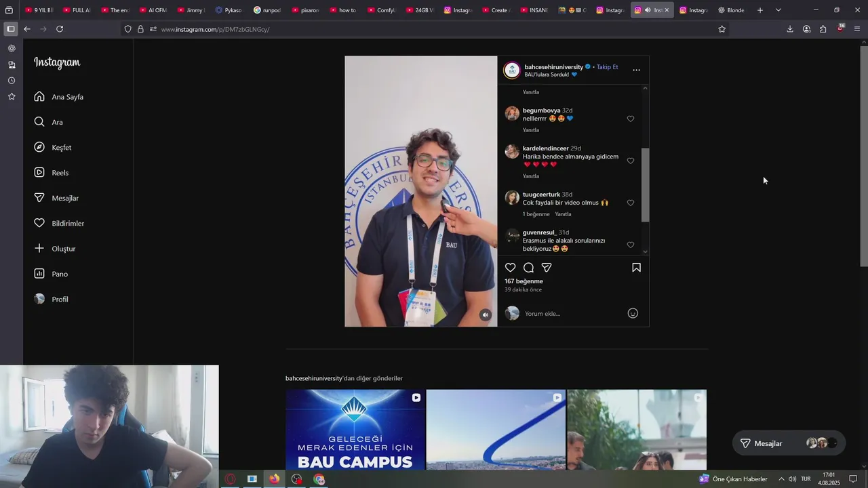This screenshot has height=488, width=868.
Task: Go to Keşfet explore page
Action: [53, 148]
